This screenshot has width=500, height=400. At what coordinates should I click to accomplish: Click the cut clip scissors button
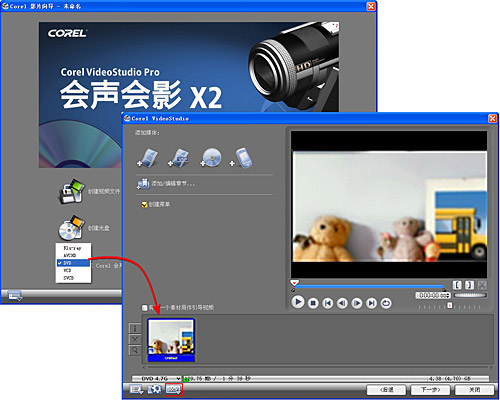click(x=482, y=285)
